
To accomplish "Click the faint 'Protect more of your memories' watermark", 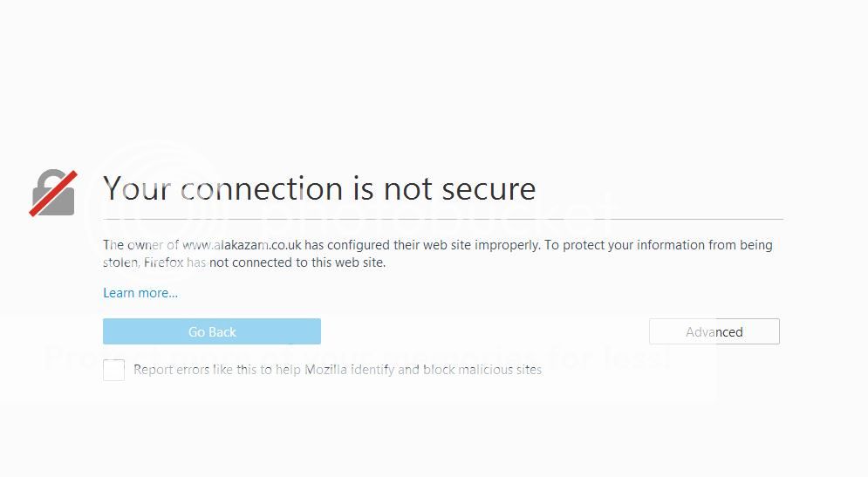I will (x=357, y=358).
